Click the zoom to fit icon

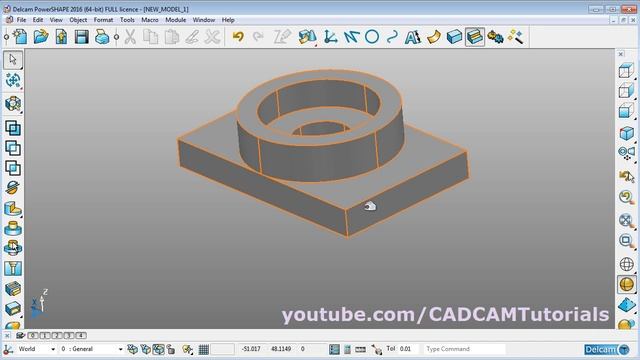pos(626,220)
